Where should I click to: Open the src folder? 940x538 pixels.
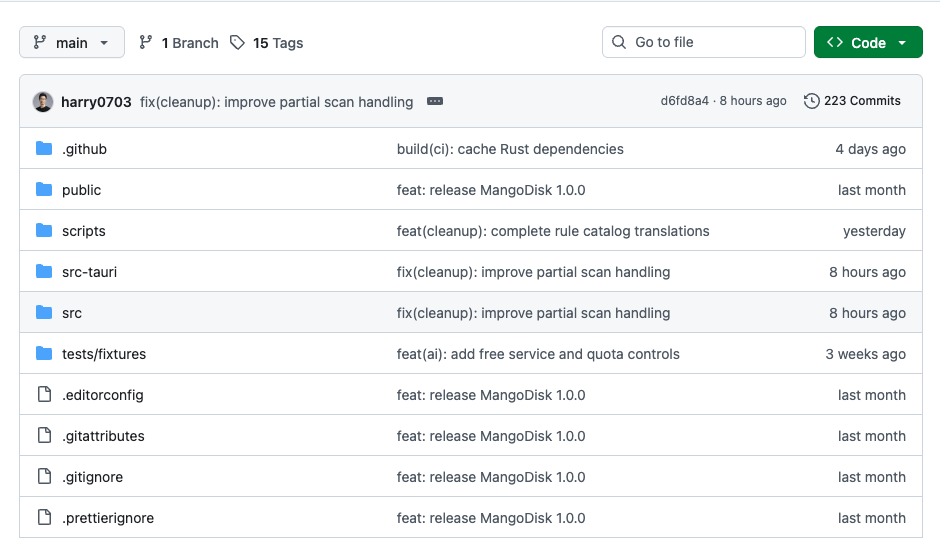point(72,313)
